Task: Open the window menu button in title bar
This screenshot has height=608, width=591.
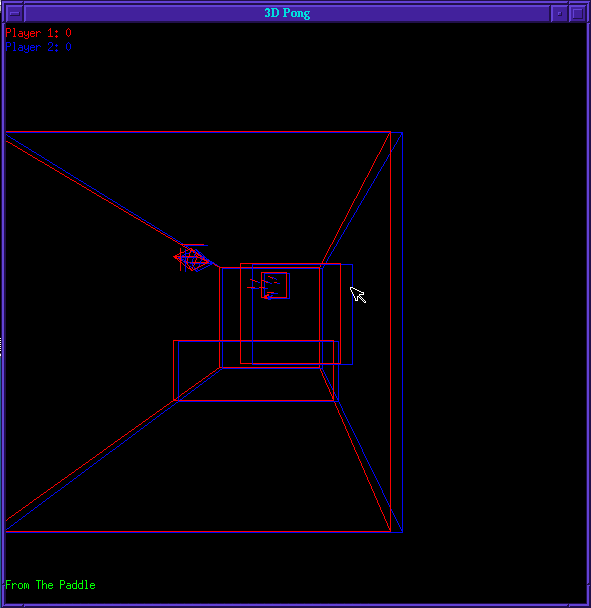Action: (x=14, y=13)
